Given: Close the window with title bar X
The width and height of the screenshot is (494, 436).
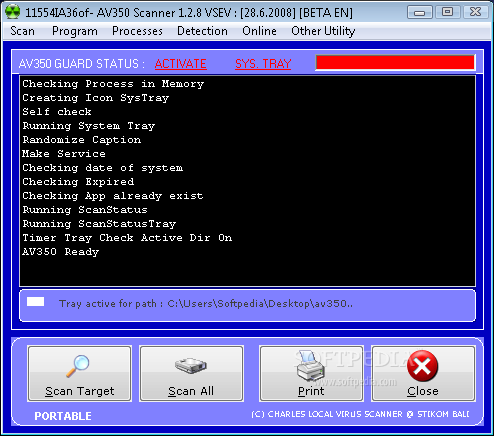Looking at the screenshot, I should click(475, 12).
